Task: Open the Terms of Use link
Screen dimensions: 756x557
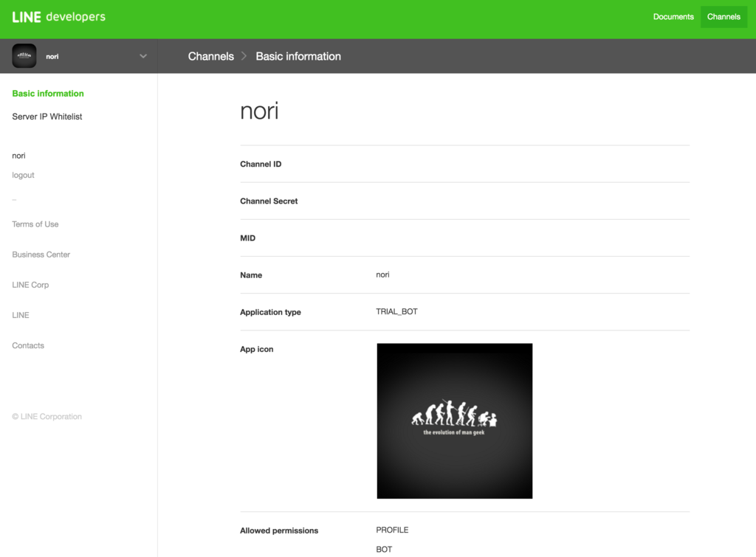Action: tap(35, 224)
